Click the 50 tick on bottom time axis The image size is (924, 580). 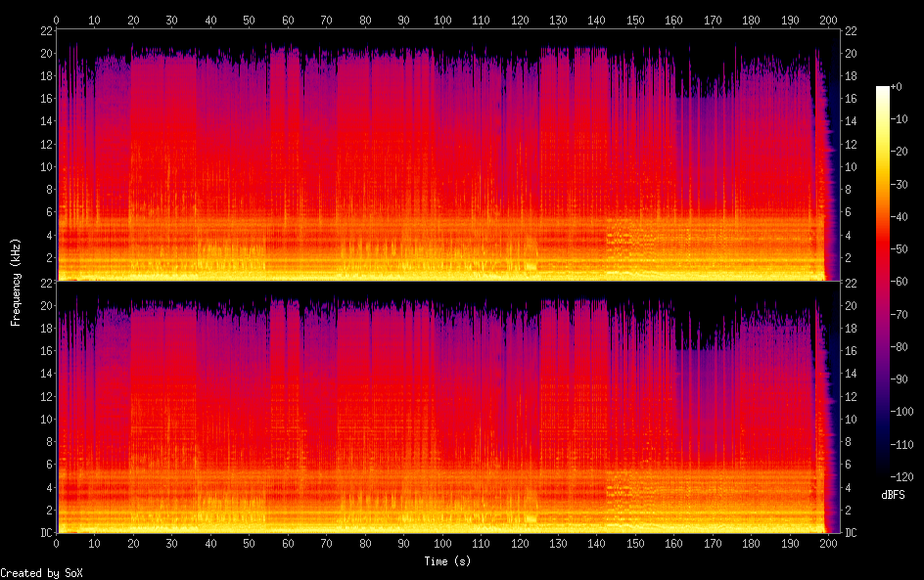250,543
